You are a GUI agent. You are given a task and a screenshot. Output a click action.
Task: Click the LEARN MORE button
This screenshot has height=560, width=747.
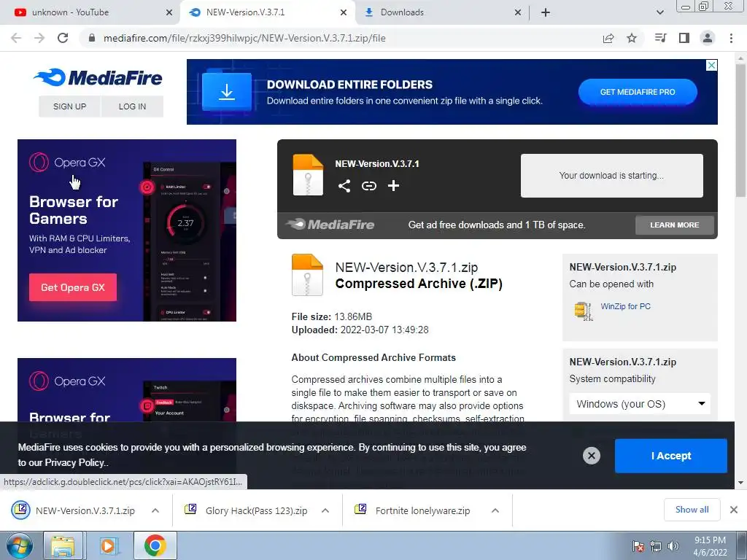click(x=675, y=225)
